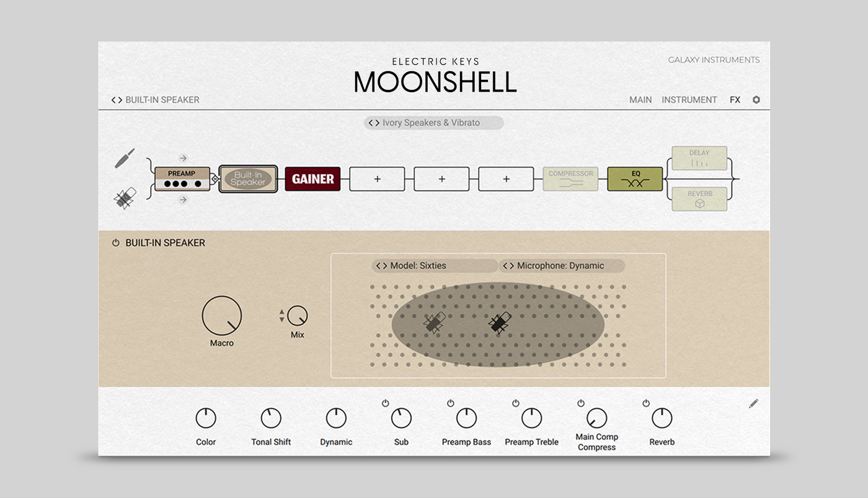Add effect in the first empty slot
Viewport: 868px width, 498px height.
coord(377,179)
